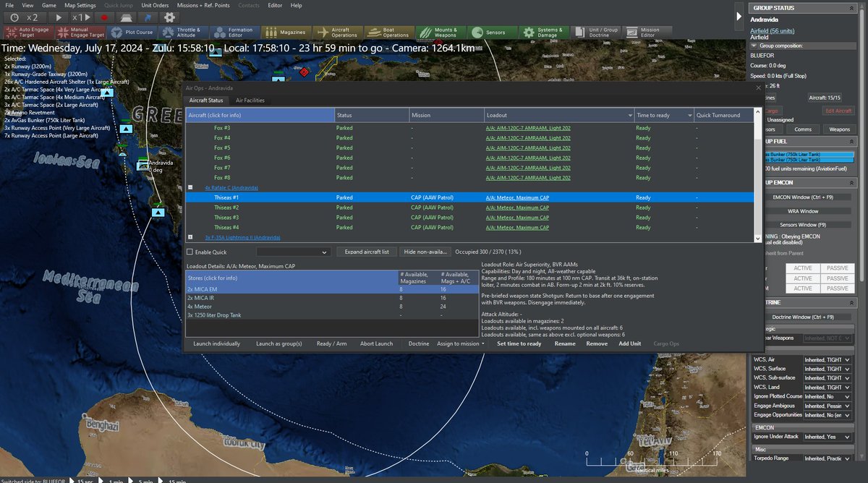Open the Assign to mission dropdown
Image resolution: width=868 pixels, height=483 pixels.
point(461,344)
